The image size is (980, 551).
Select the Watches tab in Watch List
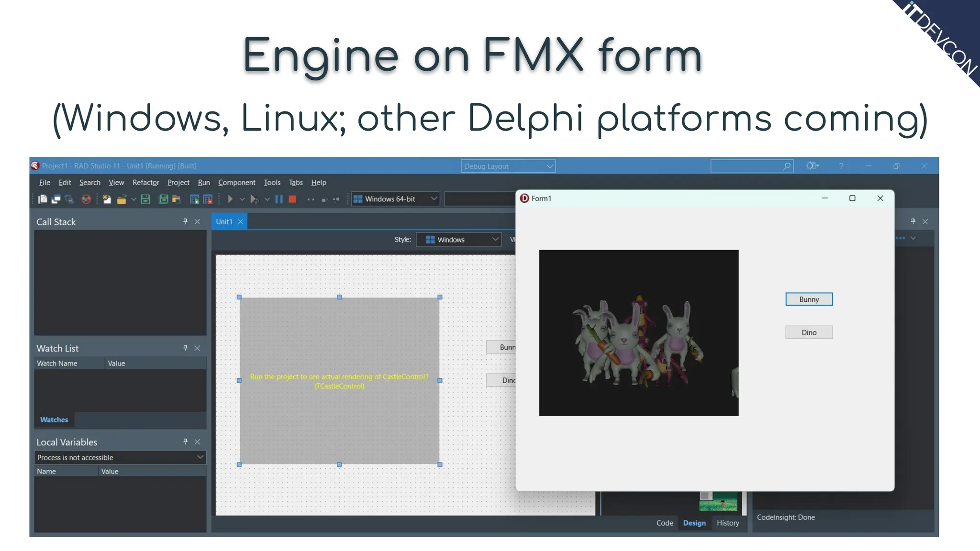54,419
